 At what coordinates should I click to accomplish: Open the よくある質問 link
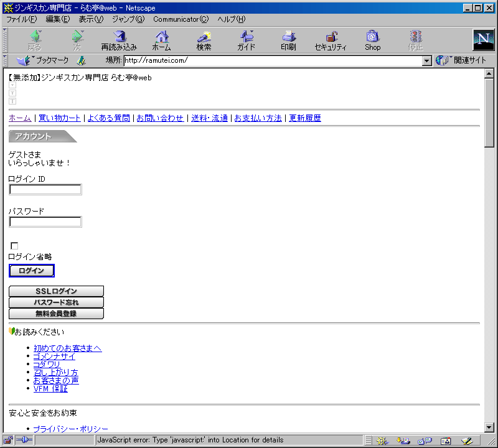[x=108, y=118]
